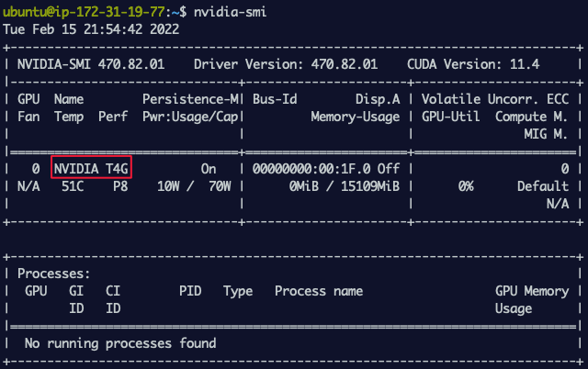Click the Persistence-M On value
Screen dimensions: 588x369
coord(209,169)
